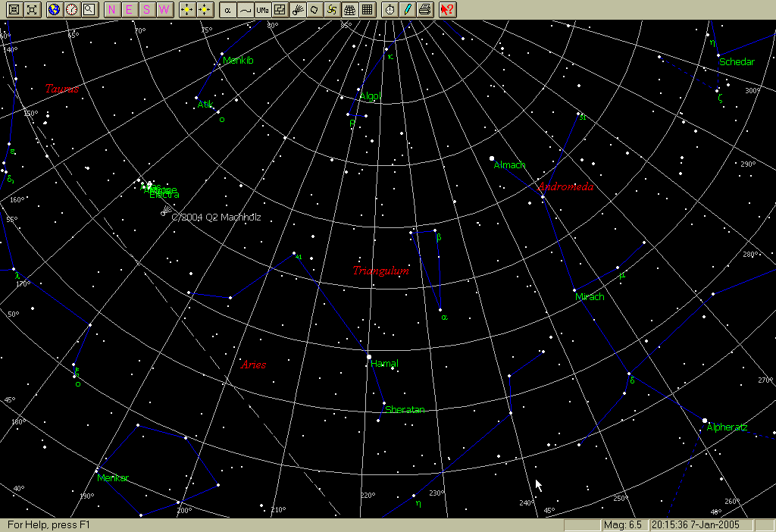Toggle the spiral galaxy display button
This screenshot has width=776, height=532.
point(332,10)
